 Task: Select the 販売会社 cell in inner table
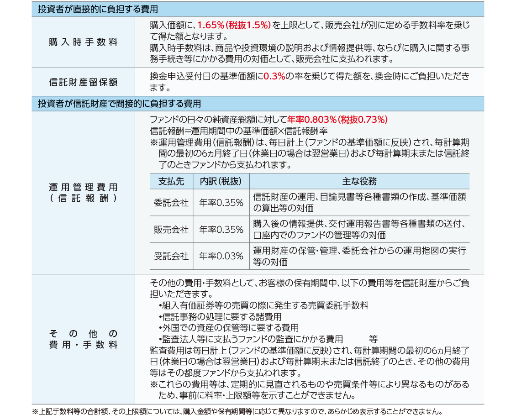pyautogui.click(x=171, y=230)
